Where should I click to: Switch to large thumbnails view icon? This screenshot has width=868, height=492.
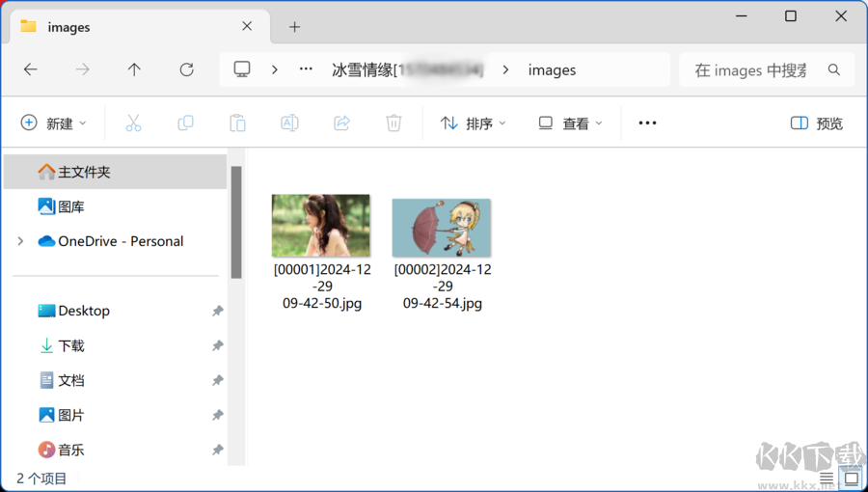tap(851, 478)
